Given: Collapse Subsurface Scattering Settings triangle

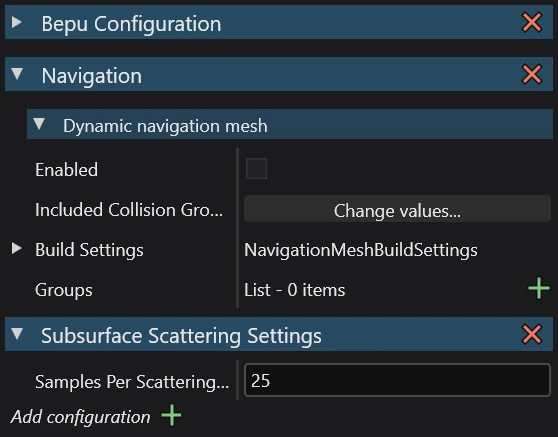Looking at the screenshot, I should [x=17, y=333].
